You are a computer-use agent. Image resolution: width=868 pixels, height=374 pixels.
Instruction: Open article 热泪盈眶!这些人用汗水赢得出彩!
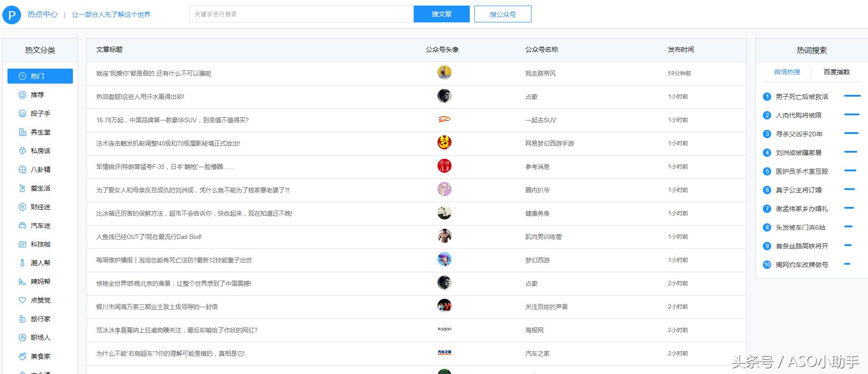click(140, 97)
